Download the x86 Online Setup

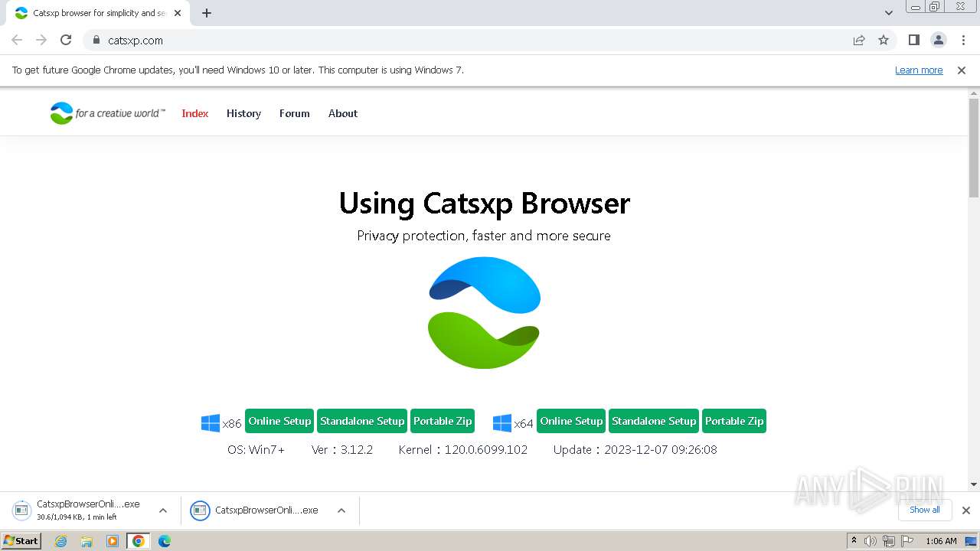(279, 421)
